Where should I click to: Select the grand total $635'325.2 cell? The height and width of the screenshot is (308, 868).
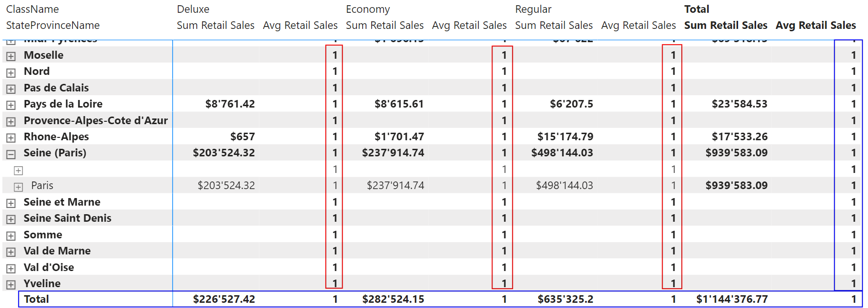tap(565, 299)
